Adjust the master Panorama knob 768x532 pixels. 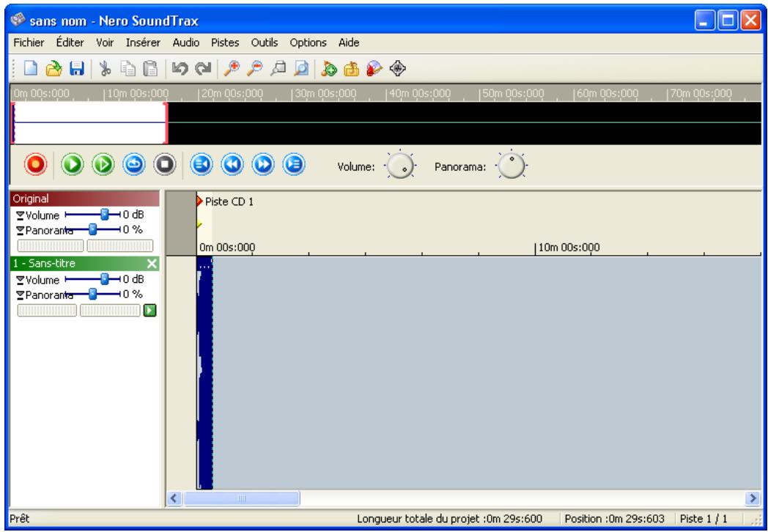coord(512,165)
